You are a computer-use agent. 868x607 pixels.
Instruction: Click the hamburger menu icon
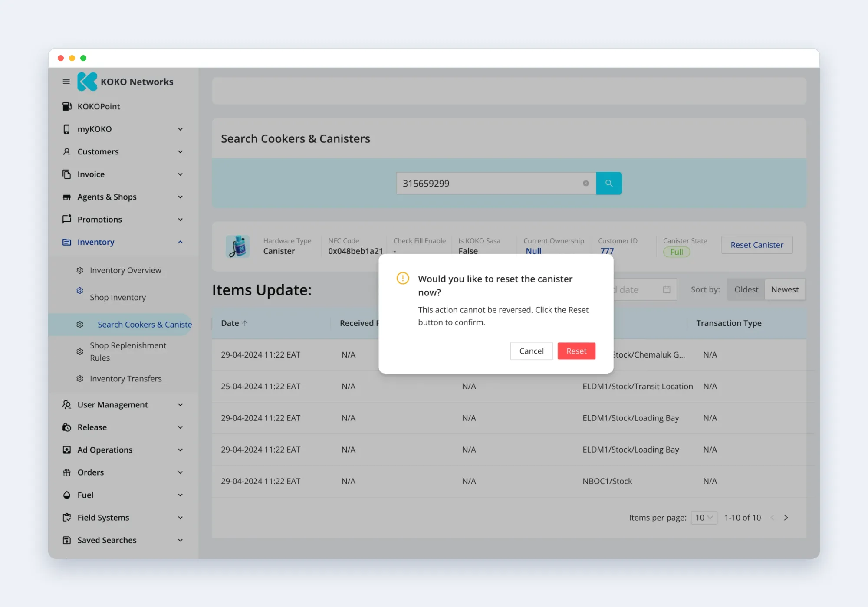tap(66, 82)
